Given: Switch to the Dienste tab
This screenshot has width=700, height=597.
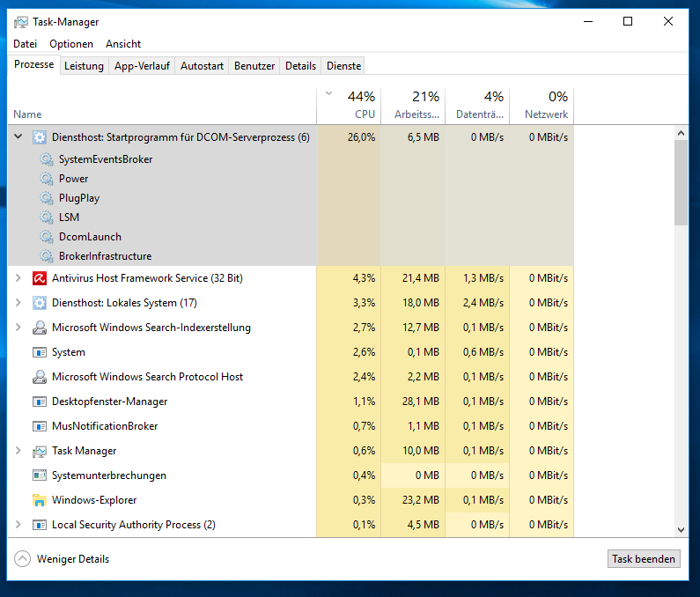Looking at the screenshot, I should [x=343, y=66].
